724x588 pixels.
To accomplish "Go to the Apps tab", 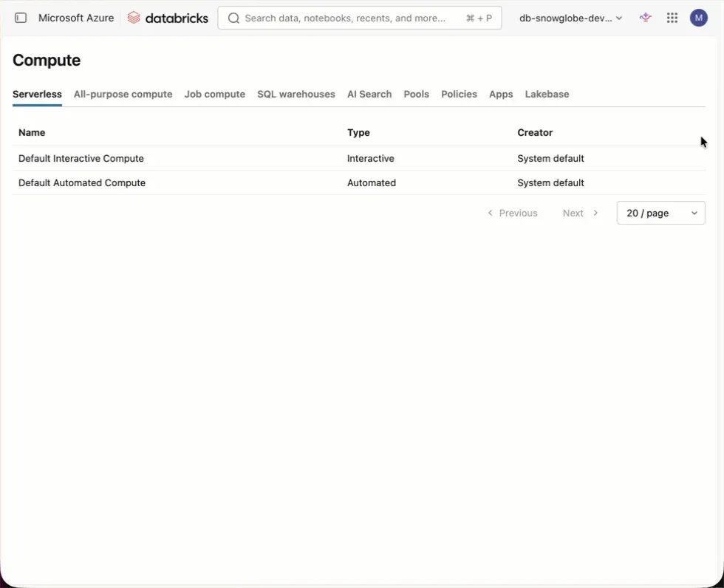I will click(x=501, y=94).
